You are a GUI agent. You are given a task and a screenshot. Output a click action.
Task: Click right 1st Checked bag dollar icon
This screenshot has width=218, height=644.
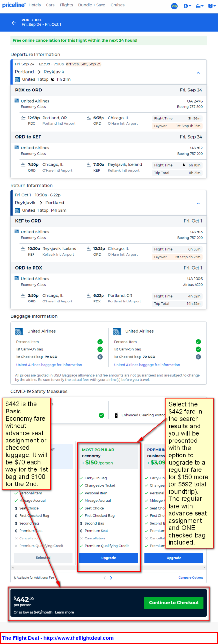(198, 357)
